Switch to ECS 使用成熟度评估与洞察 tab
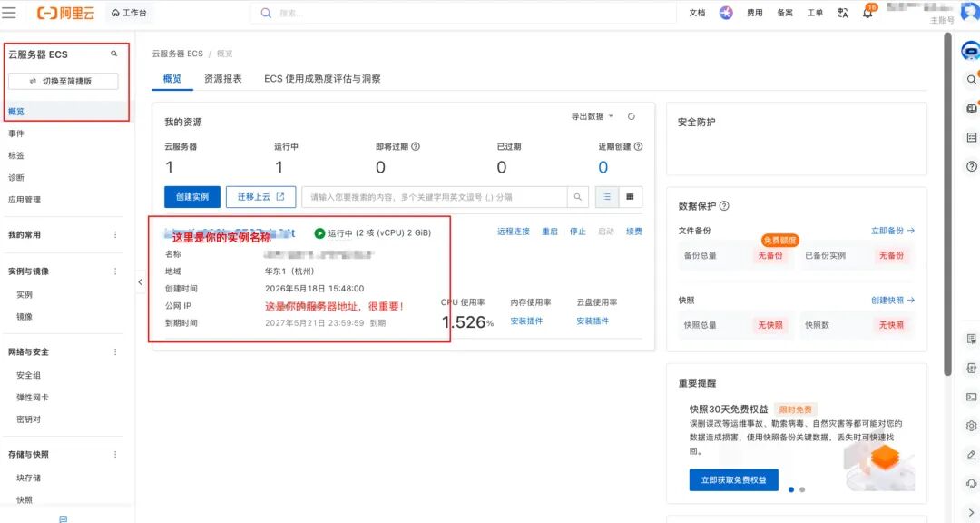Viewport: 980px width, 523px height. coord(322,79)
